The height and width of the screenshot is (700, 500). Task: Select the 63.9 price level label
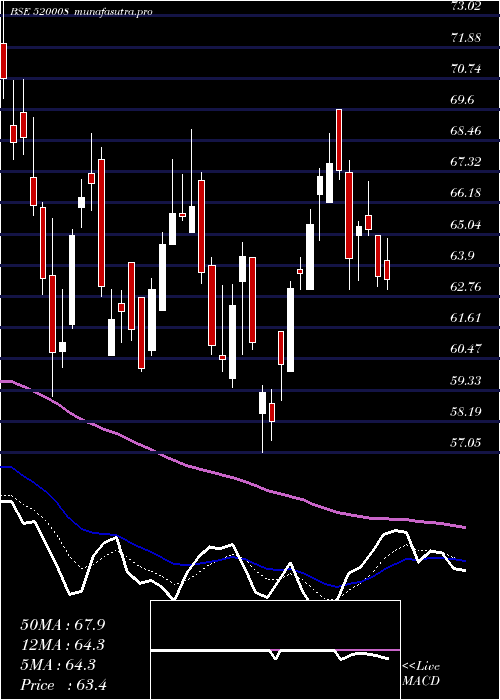pyautogui.click(x=462, y=255)
